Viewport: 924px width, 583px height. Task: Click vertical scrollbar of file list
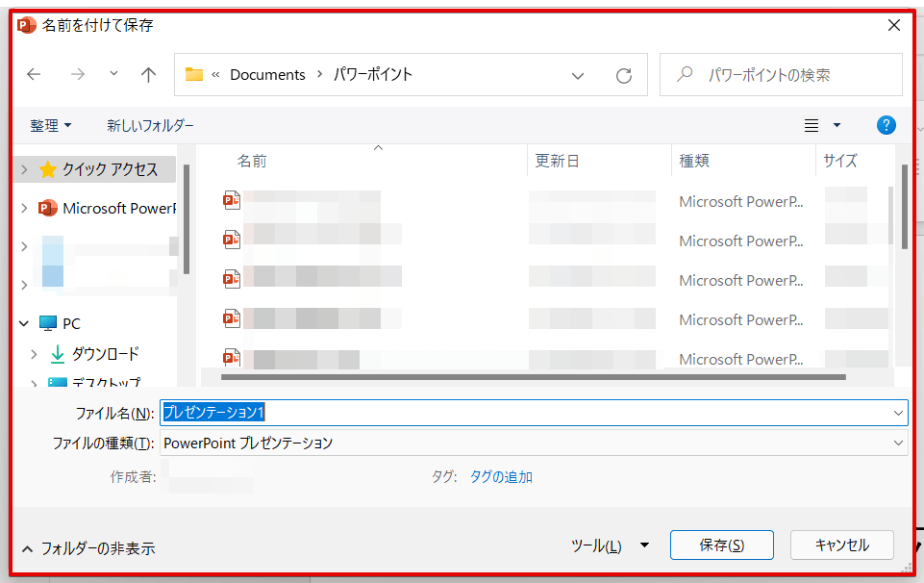tap(905, 206)
